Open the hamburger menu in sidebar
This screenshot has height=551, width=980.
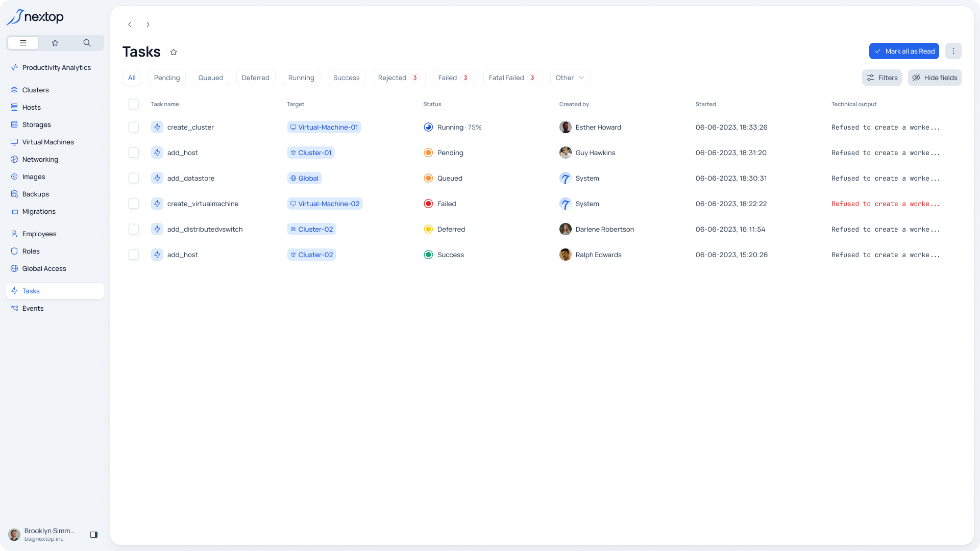[23, 43]
